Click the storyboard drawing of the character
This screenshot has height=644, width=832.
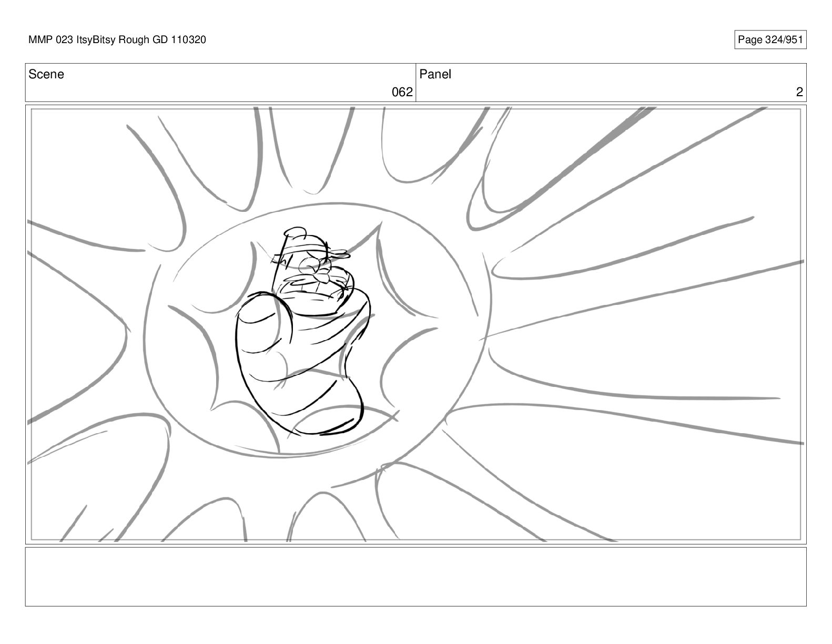coord(303,331)
